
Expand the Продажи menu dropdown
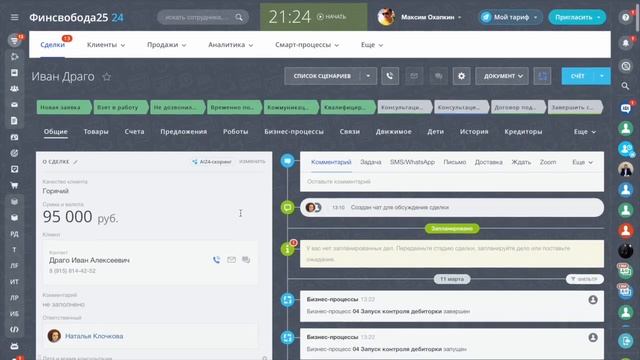pos(167,45)
